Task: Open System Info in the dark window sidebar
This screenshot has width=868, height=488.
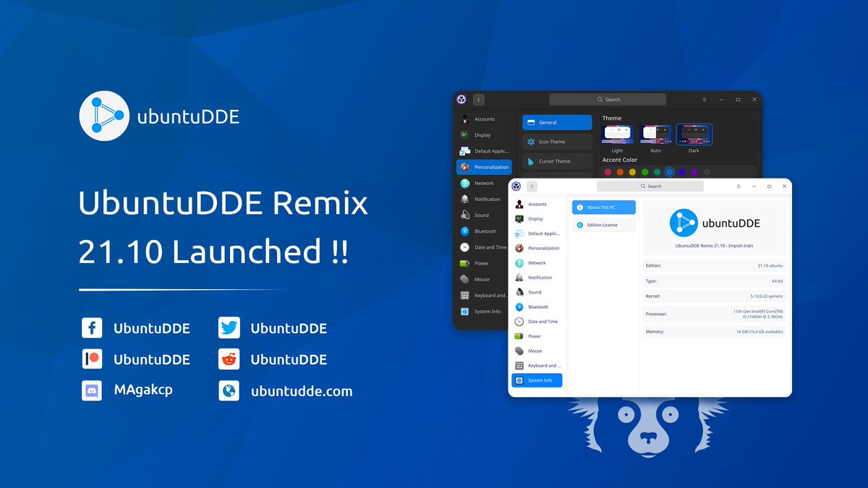Action: coord(483,312)
